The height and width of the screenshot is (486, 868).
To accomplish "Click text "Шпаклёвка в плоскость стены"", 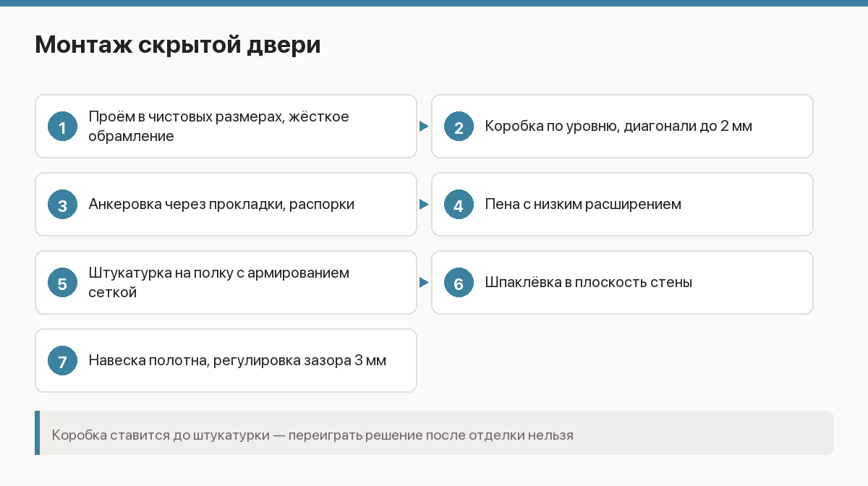I will [588, 283].
